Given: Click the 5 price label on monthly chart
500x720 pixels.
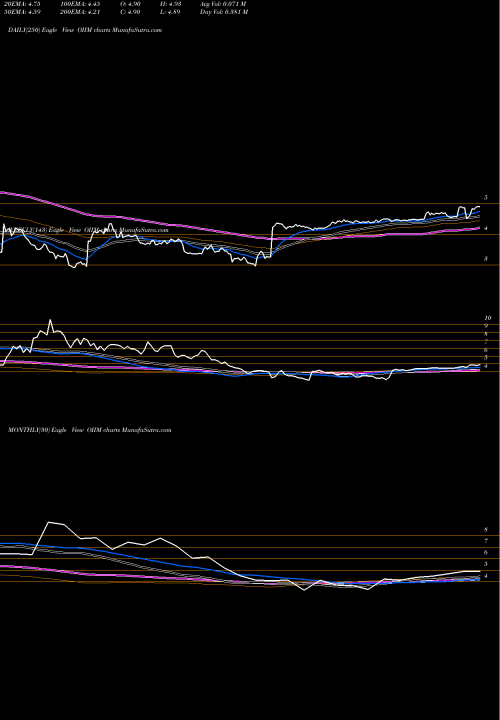Looking at the screenshot, I should coord(486,564).
